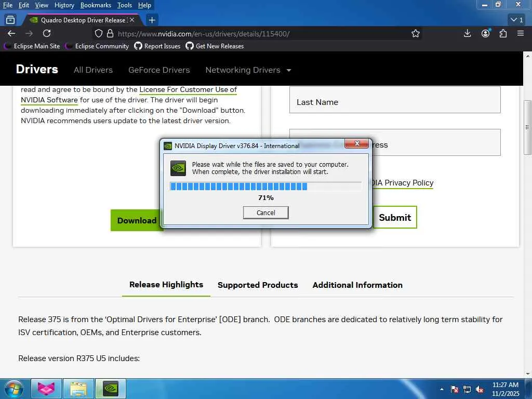
Task: Open the Get New Releases bookmark
Action: [x=215, y=46]
